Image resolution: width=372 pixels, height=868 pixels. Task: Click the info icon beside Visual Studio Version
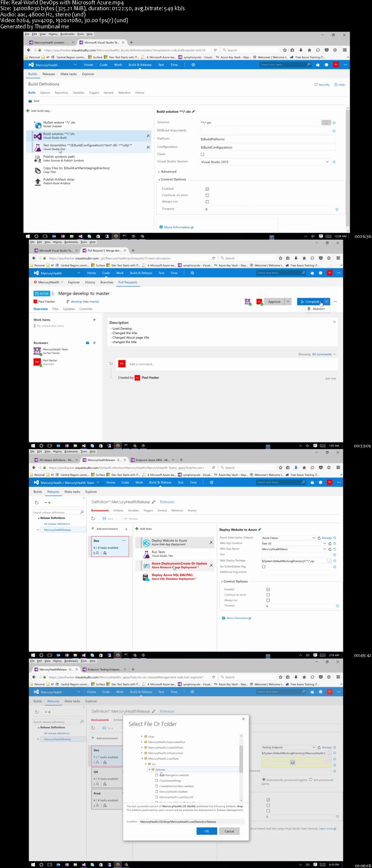pyautogui.click(x=334, y=162)
